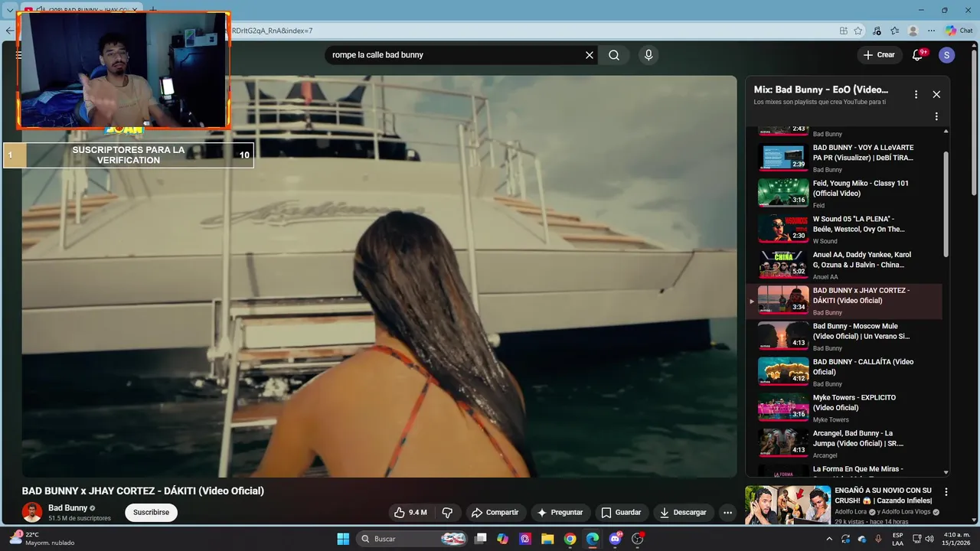Download video with Descargar button
The height and width of the screenshot is (551, 980).
[x=683, y=513]
